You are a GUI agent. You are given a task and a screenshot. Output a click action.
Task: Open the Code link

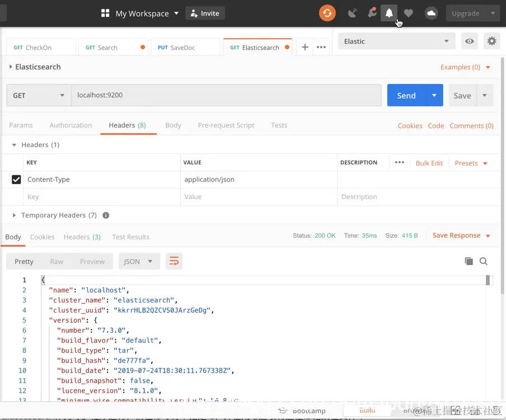[x=435, y=126]
